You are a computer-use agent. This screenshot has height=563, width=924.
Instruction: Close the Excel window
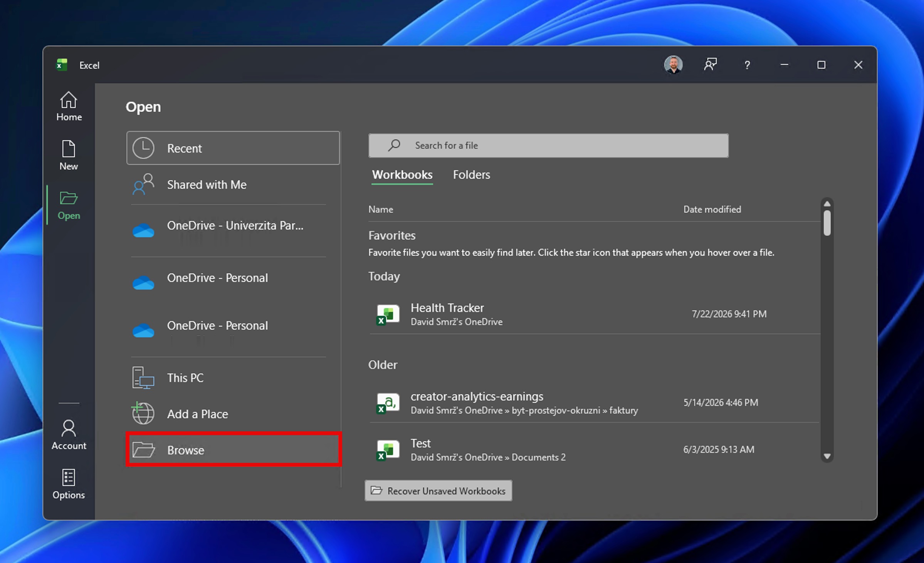pos(858,65)
